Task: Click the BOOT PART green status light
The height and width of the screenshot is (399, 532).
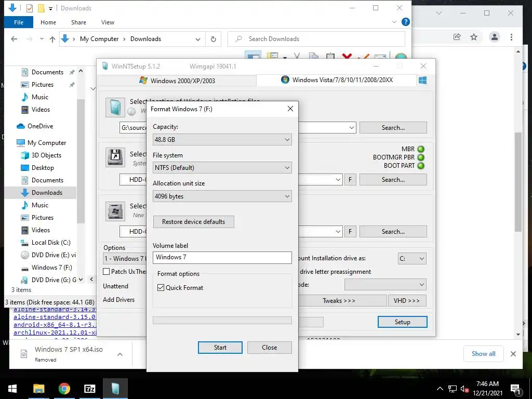Action: pos(421,166)
